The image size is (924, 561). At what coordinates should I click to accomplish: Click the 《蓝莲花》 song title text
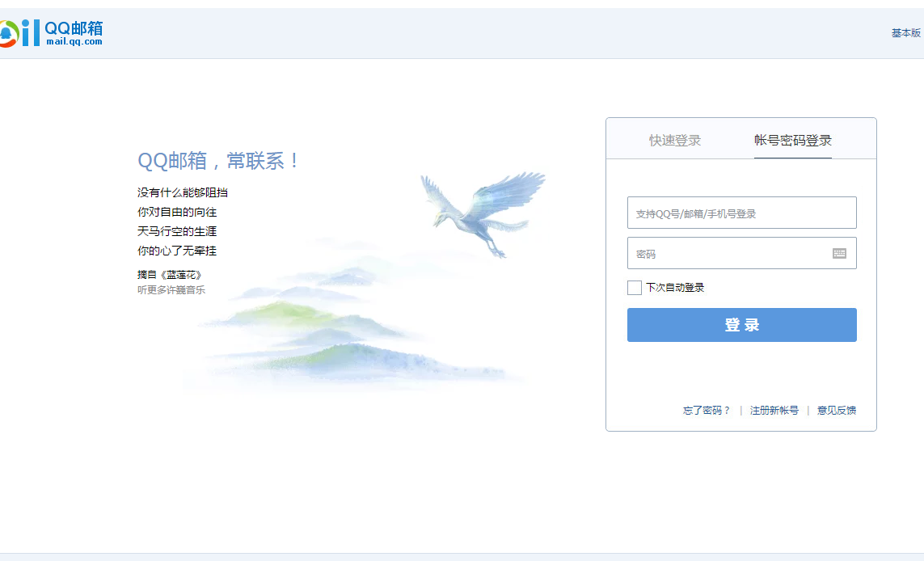click(x=181, y=275)
